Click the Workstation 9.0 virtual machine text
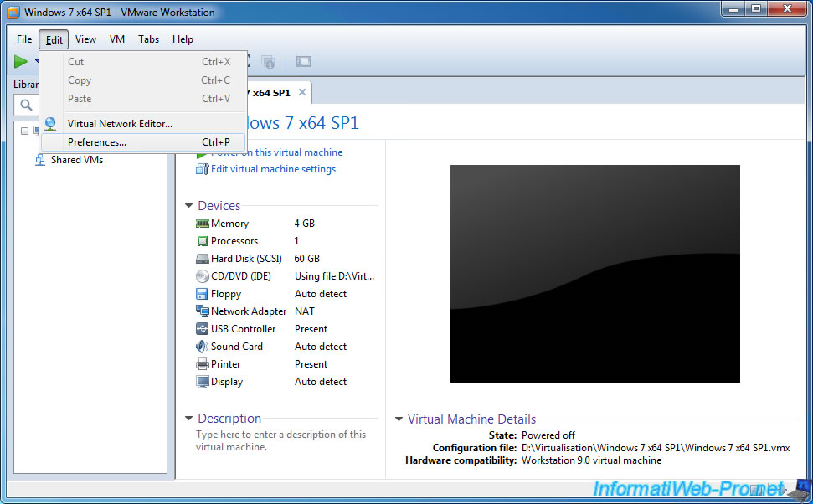The width and height of the screenshot is (813, 504). pyautogui.click(x=592, y=460)
